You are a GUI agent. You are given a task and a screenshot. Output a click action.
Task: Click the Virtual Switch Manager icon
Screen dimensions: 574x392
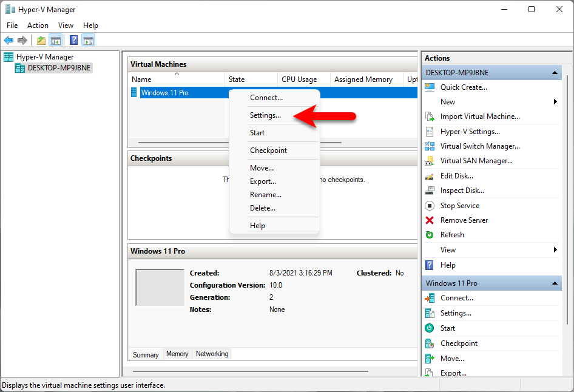430,146
